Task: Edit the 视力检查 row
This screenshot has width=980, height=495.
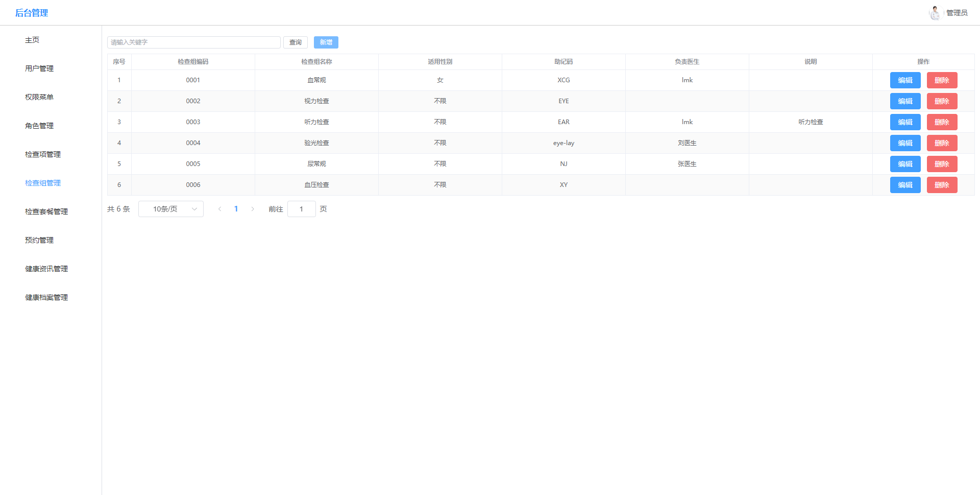Action: click(905, 101)
